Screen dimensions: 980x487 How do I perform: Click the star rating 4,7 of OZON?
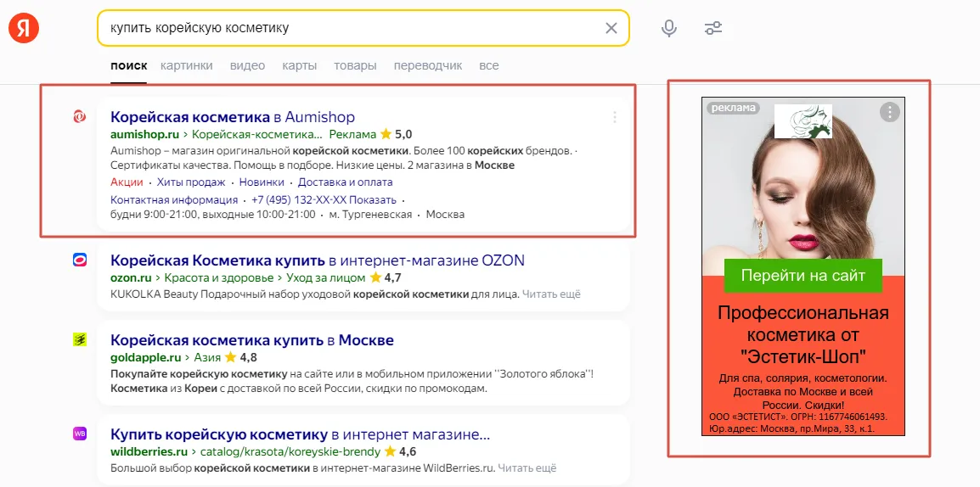[386, 277]
